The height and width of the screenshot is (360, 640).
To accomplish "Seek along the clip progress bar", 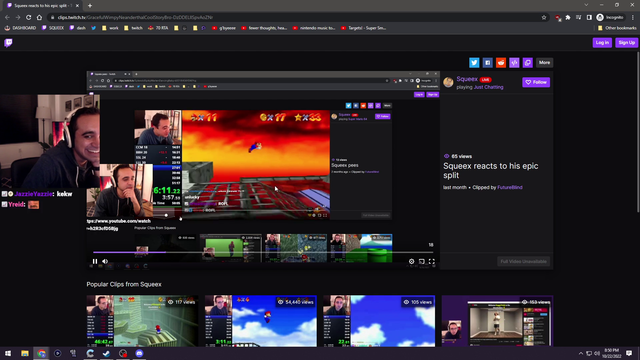I will click(263, 252).
